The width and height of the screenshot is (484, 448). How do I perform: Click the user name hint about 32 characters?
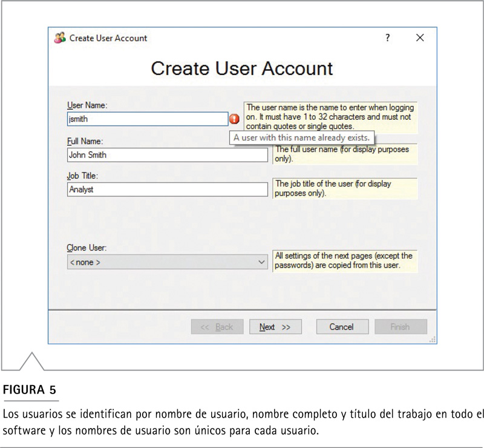coord(330,117)
